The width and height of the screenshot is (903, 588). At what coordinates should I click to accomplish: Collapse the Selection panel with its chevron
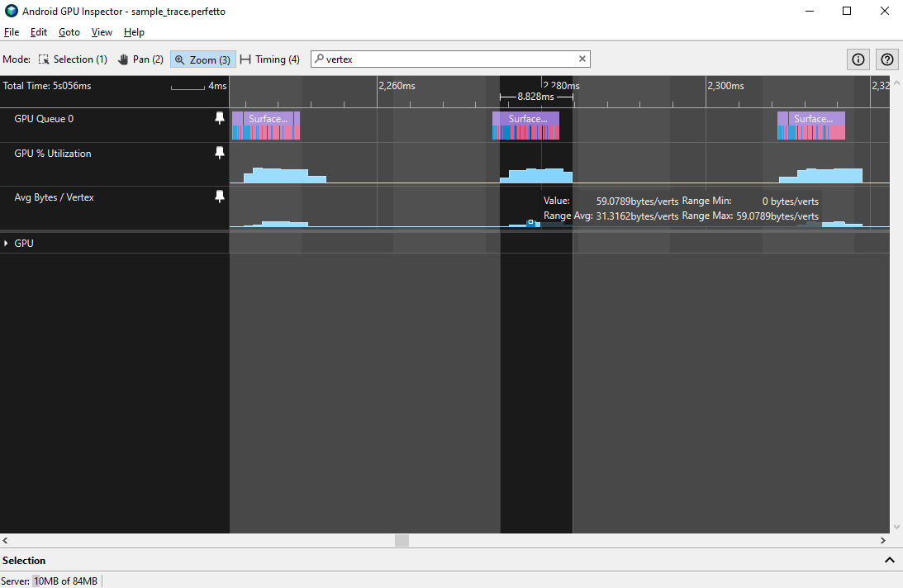click(x=890, y=560)
